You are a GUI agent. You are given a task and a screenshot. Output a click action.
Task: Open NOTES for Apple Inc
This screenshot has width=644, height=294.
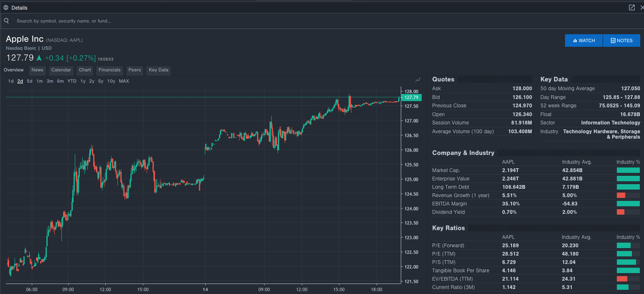[621, 41]
